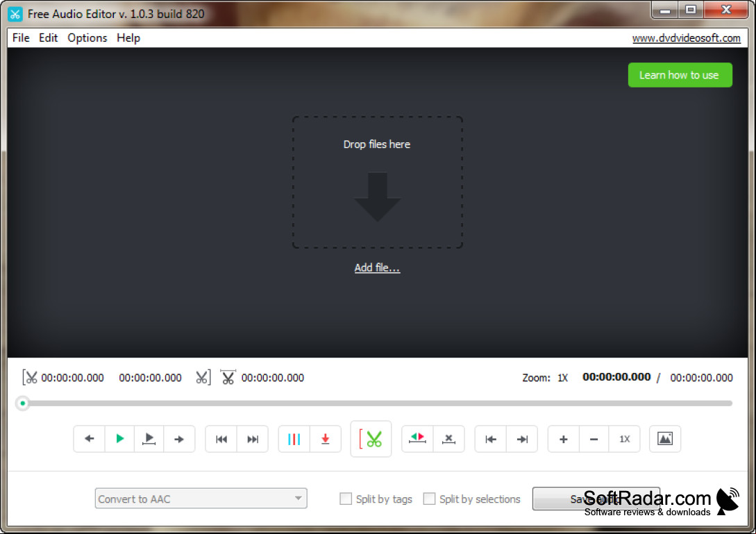Open the Options menu
The image size is (756, 534).
tap(87, 37)
